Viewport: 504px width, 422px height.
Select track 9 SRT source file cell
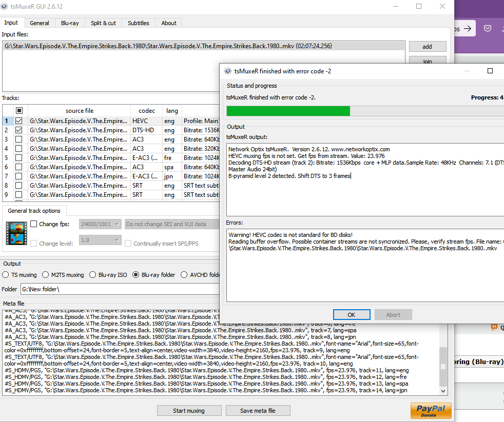(80, 195)
